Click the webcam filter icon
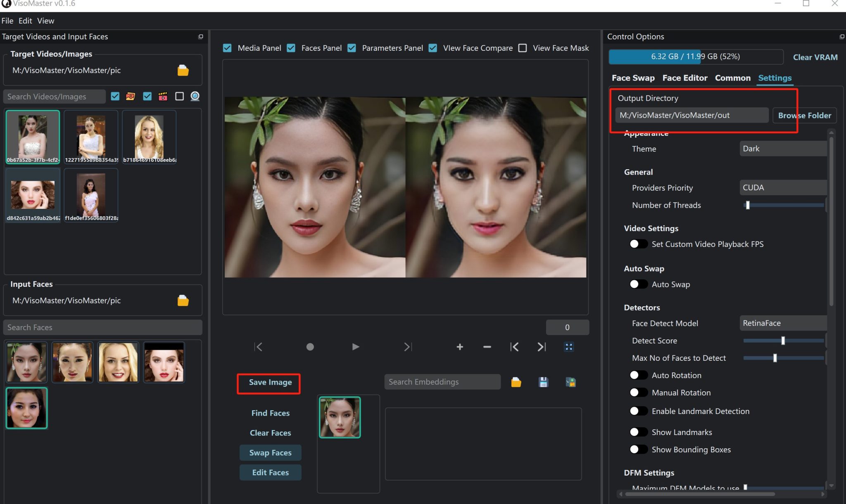This screenshot has height=504, width=846. 195,96
